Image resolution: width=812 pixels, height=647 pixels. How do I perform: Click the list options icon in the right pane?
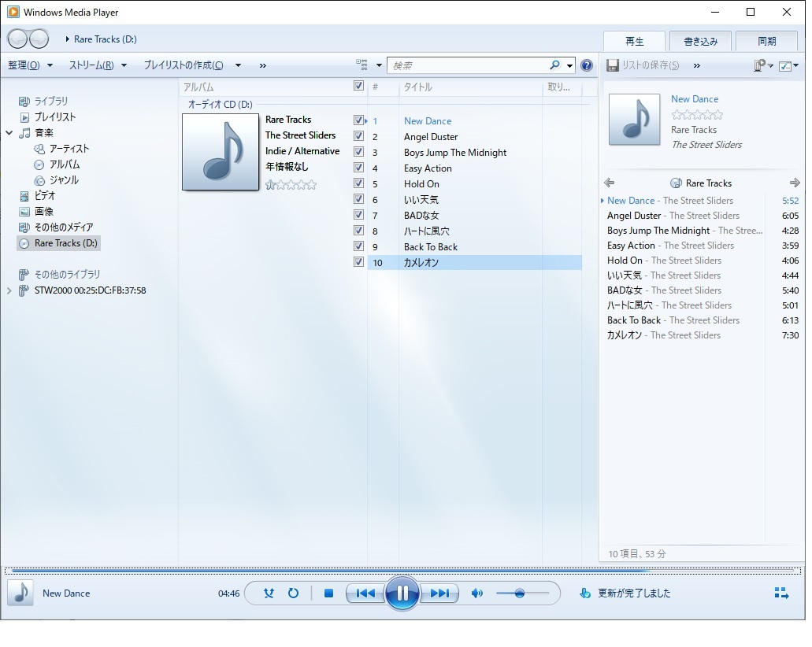tap(788, 66)
